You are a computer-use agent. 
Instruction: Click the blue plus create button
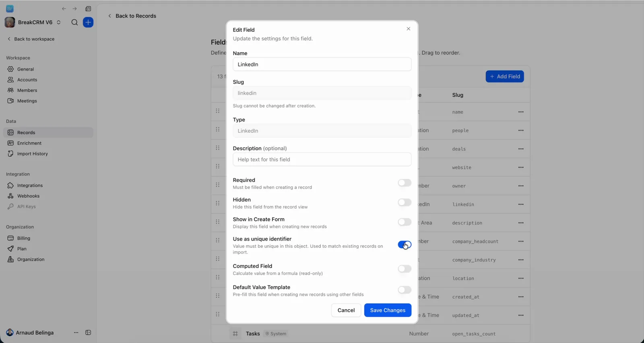(88, 22)
